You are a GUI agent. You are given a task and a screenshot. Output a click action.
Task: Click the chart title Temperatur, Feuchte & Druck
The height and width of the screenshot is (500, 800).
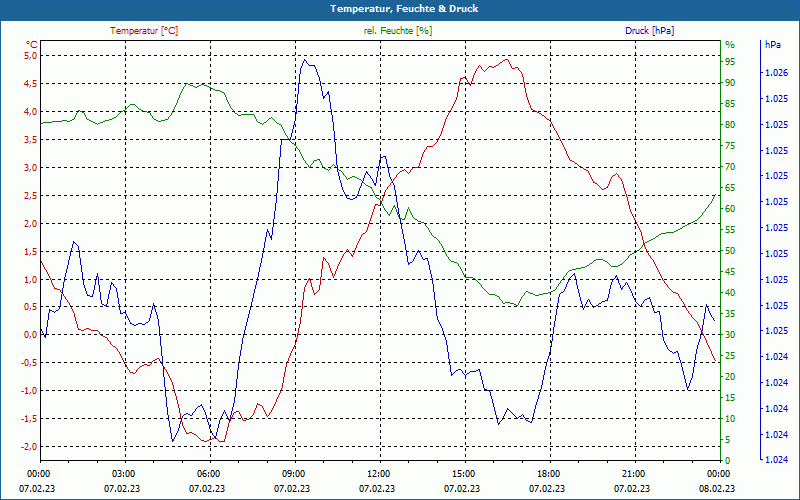404,9
